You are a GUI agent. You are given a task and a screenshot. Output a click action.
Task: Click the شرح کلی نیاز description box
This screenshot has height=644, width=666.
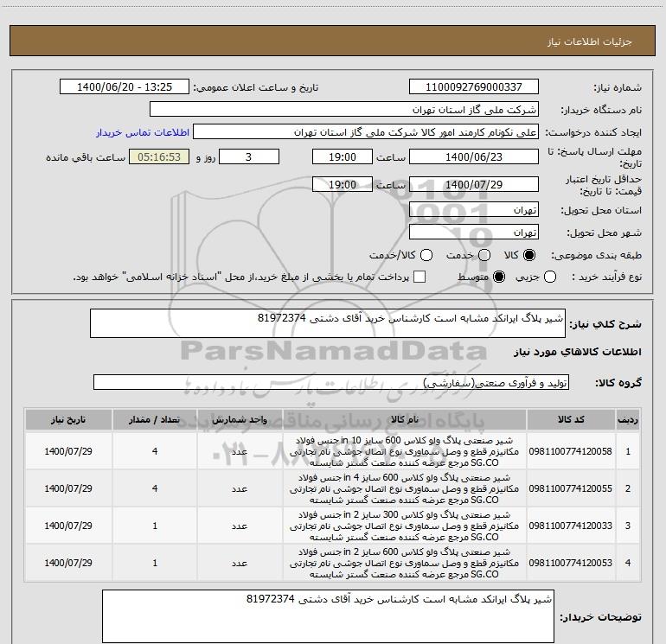click(328, 323)
